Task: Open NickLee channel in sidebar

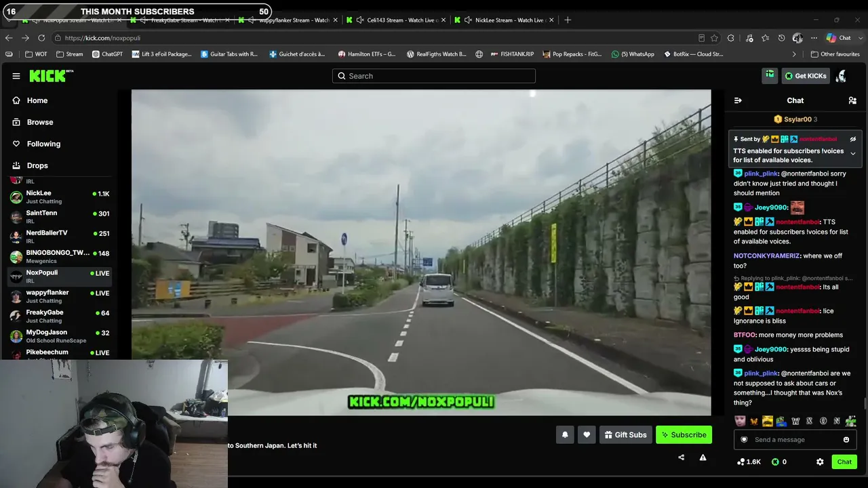Action: coord(60,197)
